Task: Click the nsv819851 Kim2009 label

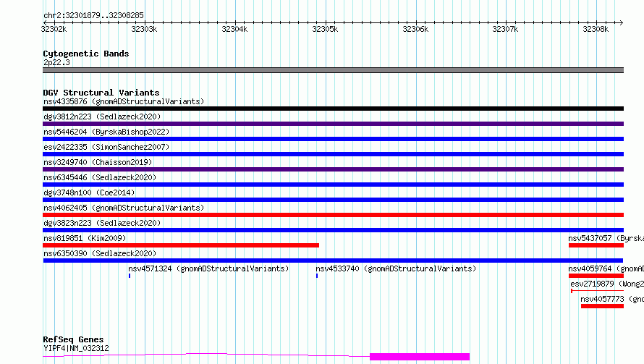Action: (x=85, y=238)
